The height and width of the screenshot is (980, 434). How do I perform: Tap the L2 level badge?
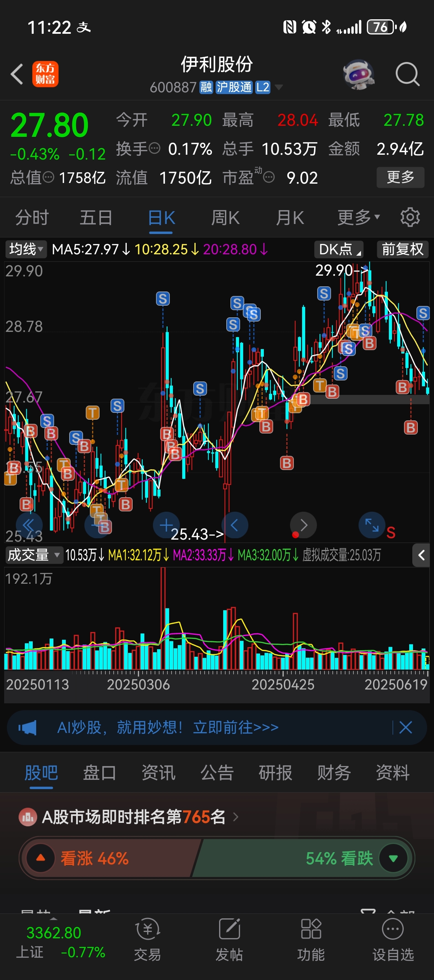[x=262, y=87]
